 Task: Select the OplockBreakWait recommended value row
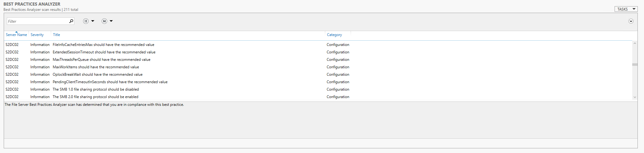coord(98,74)
